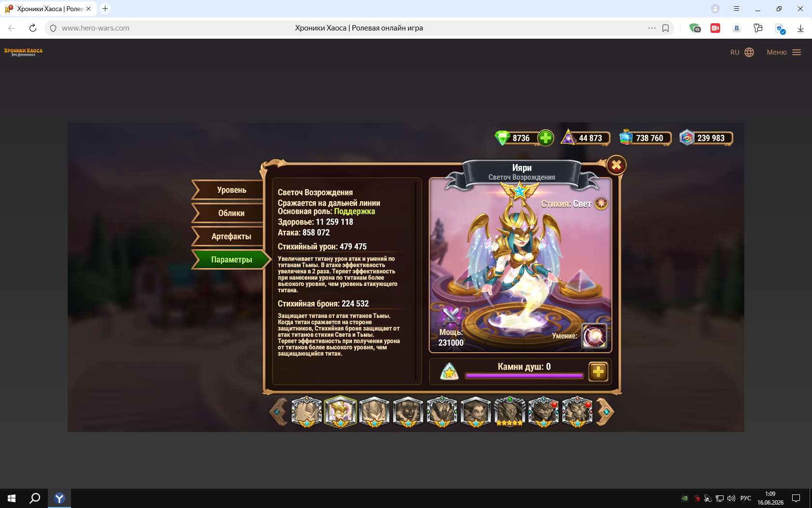
Task: Change language via the RU globe selector
Action: tap(742, 52)
